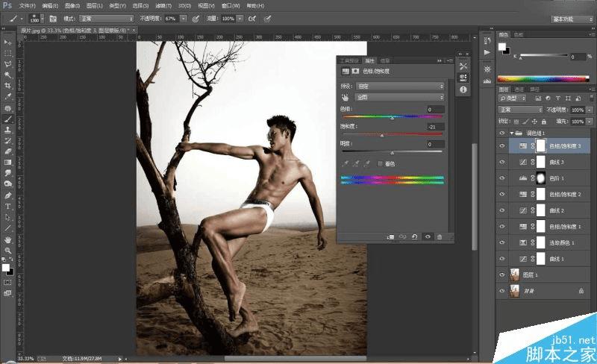Switch to the 属性 properties tab

pyautogui.click(x=369, y=60)
